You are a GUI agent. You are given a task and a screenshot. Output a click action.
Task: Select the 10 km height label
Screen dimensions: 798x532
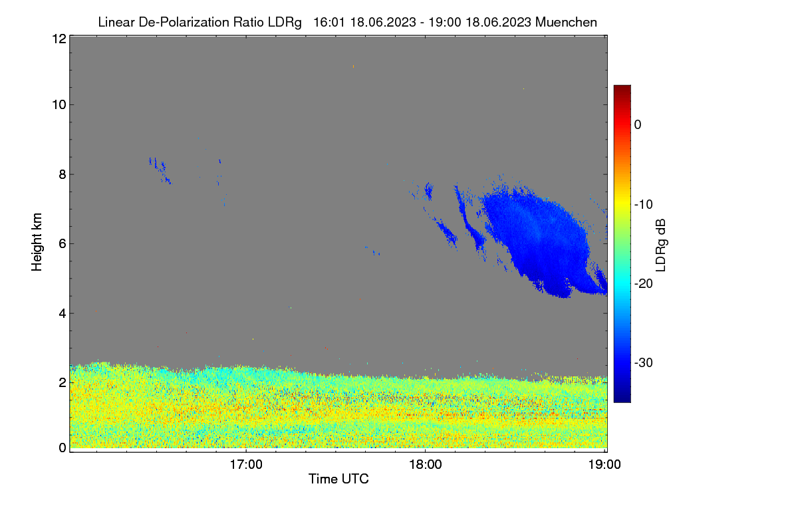click(59, 104)
